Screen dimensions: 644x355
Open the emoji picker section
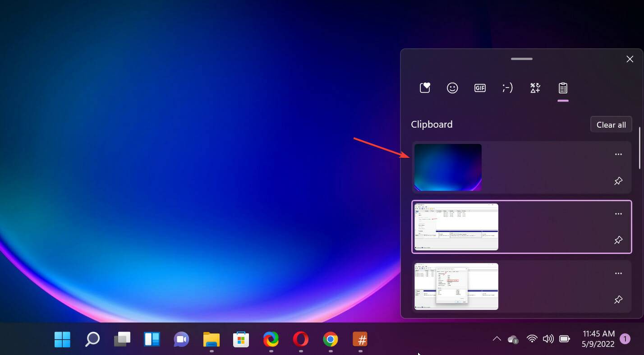[x=452, y=88]
